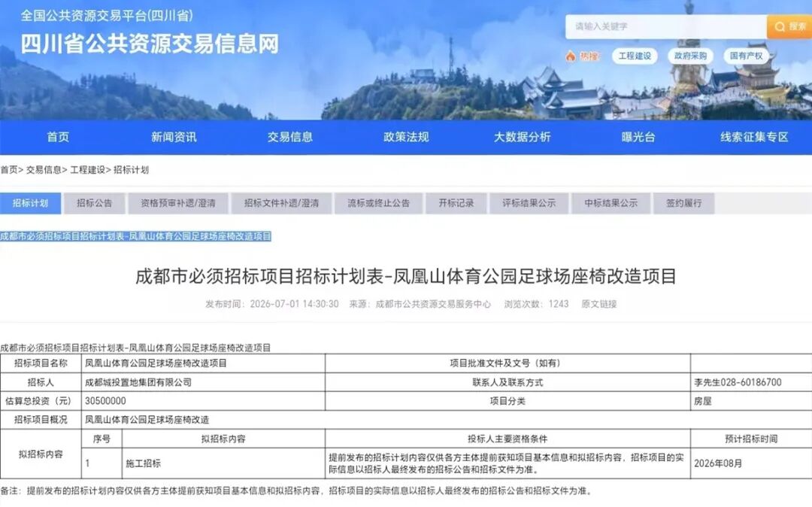Open the 工程建设 hot search tag

tap(635, 56)
